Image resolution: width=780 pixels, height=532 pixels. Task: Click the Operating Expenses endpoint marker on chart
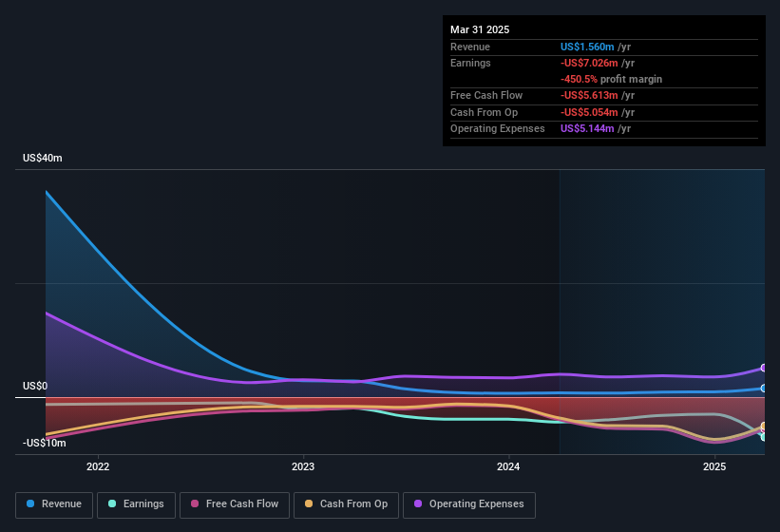coord(764,368)
